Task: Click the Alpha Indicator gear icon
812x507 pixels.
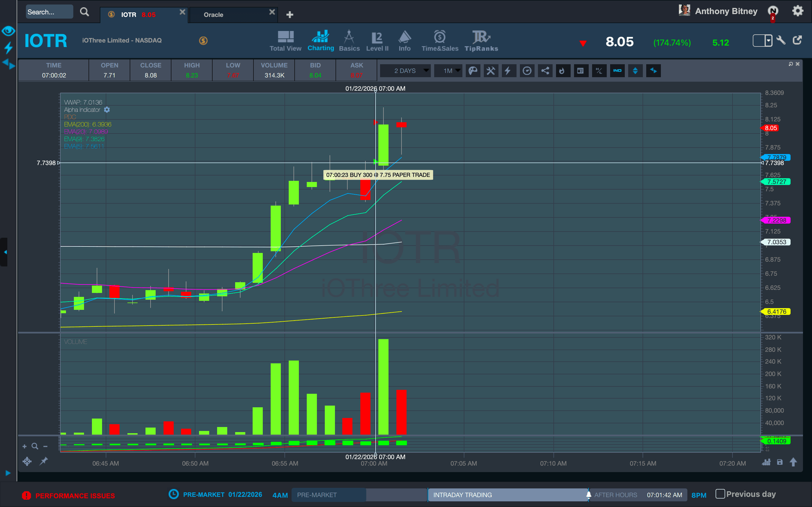Action: (x=107, y=110)
